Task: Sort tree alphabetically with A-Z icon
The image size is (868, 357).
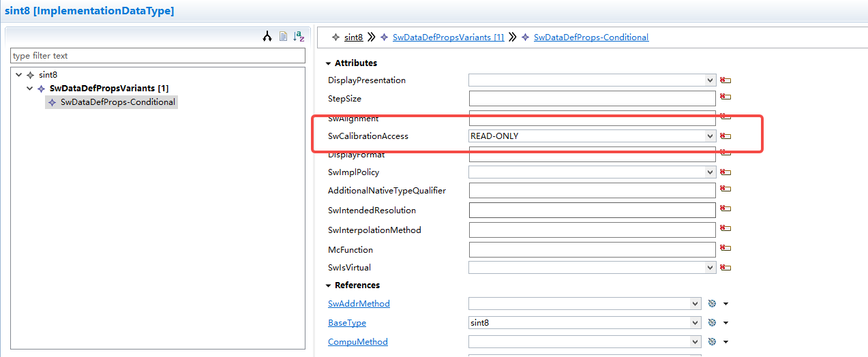Action: (299, 37)
